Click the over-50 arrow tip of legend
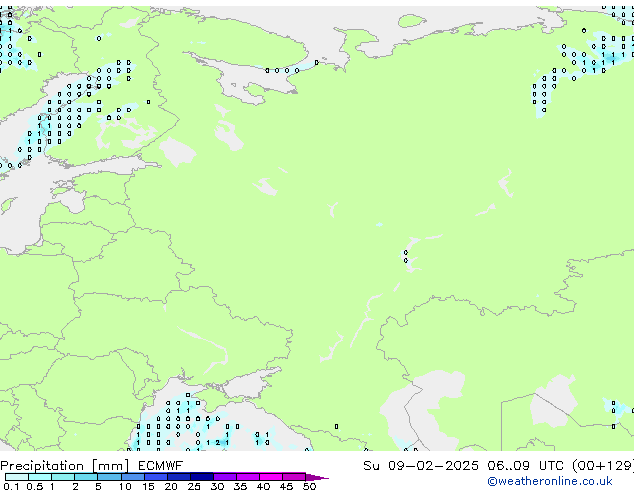634x490 pixels. point(317,477)
